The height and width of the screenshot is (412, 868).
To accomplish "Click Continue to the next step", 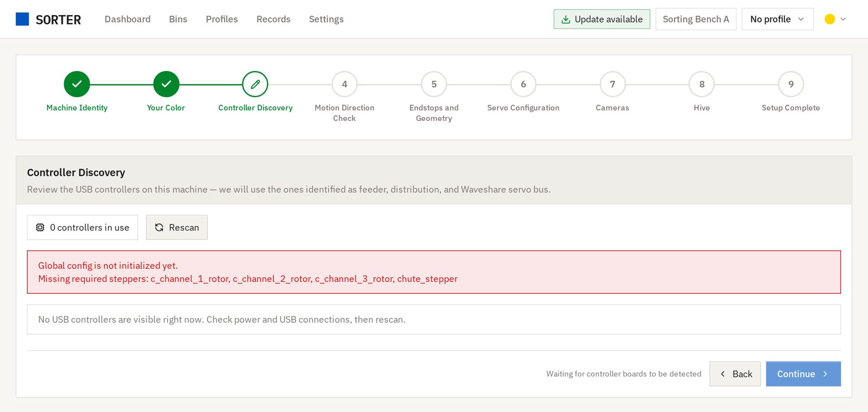I will click(x=803, y=374).
